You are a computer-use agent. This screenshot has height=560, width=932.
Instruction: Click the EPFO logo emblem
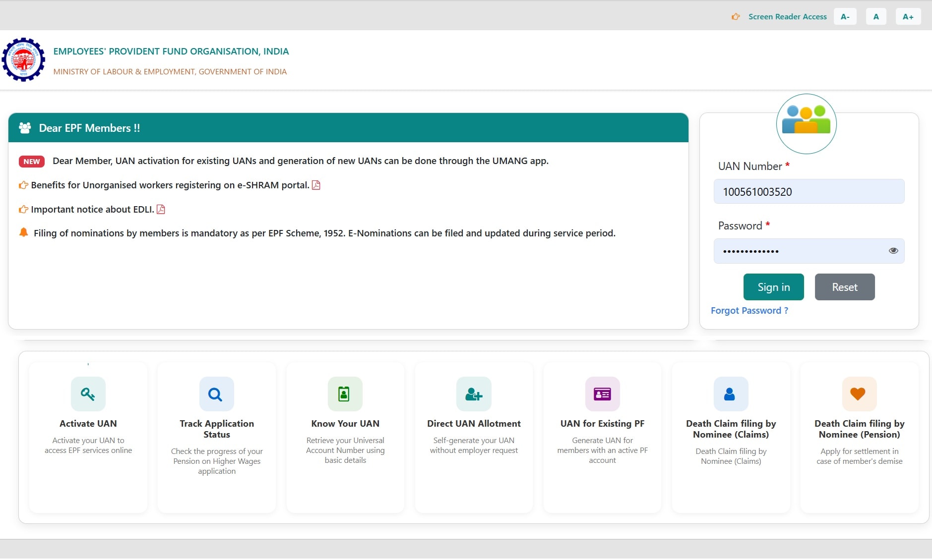(x=23, y=59)
